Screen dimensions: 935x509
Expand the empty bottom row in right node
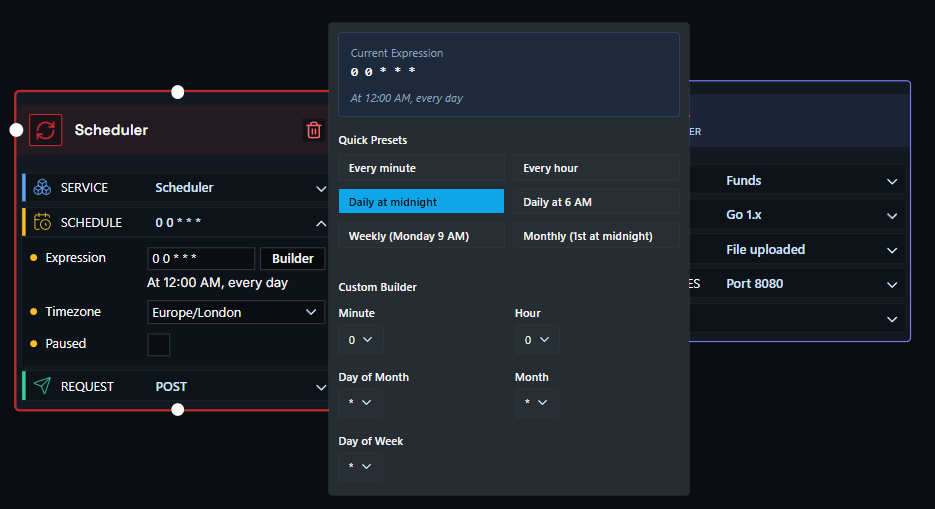[x=892, y=319]
